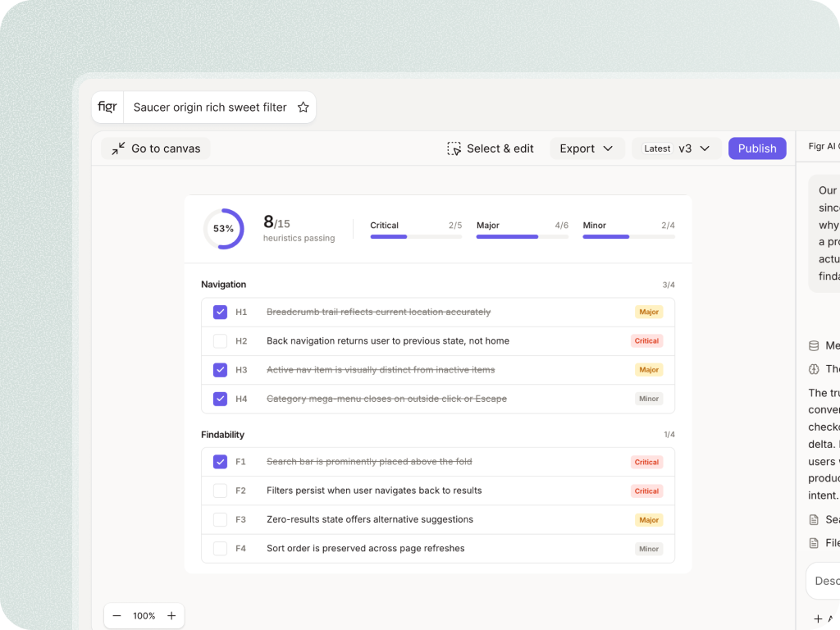Image resolution: width=840 pixels, height=630 pixels.
Task: Check F3 Zero-results state heuristic
Action: (x=220, y=519)
